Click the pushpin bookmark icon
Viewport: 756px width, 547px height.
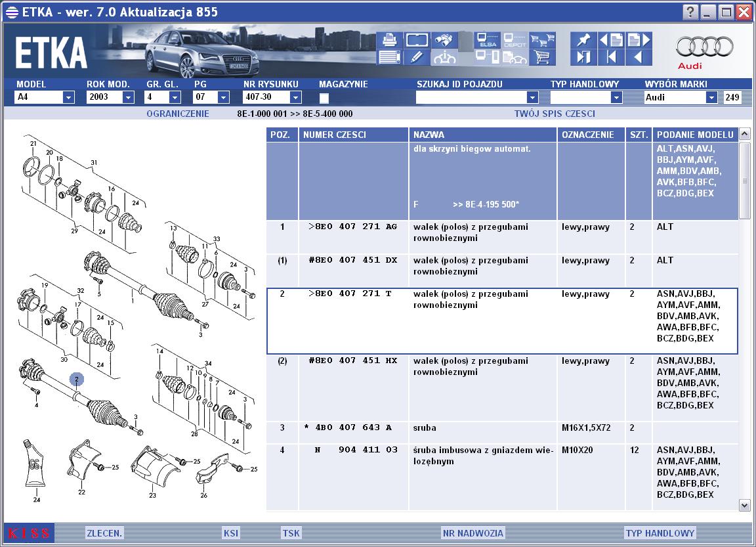pos(583,40)
